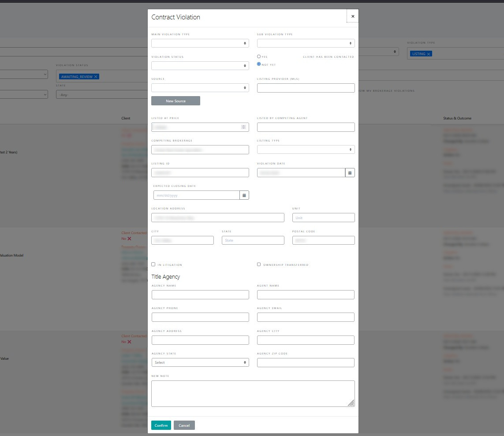
Task: Confirm the contract violation entry
Action: pyautogui.click(x=161, y=425)
